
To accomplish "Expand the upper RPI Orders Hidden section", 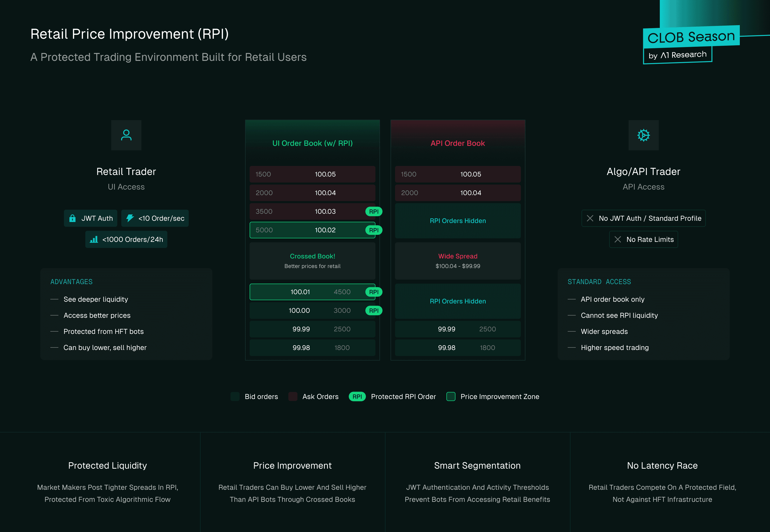I will pyautogui.click(x=457, y=221).
